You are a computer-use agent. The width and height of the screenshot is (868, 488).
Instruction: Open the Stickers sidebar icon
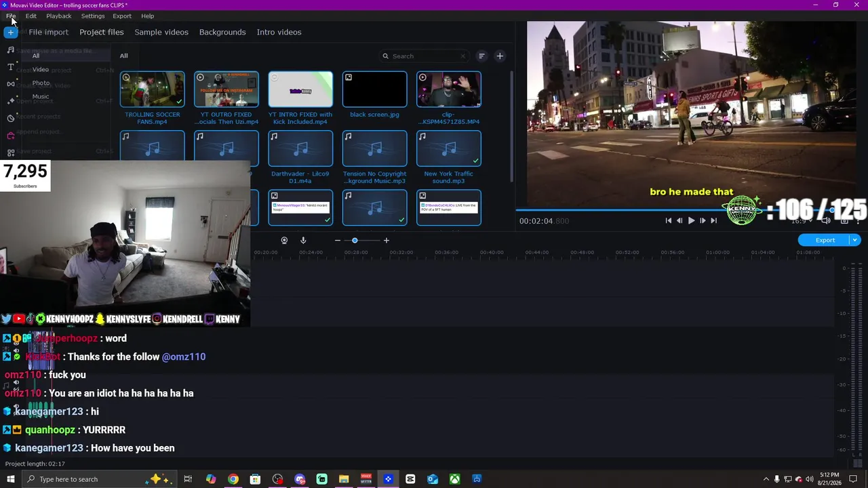point(10,118)
